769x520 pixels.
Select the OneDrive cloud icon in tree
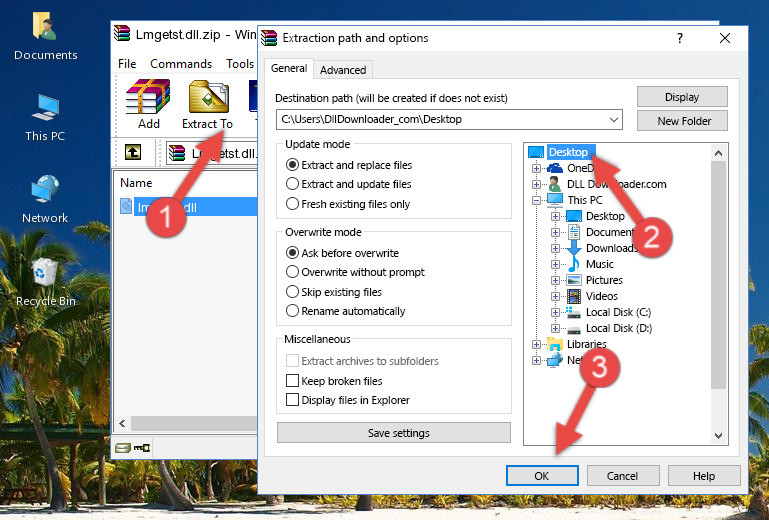(555, 168)
